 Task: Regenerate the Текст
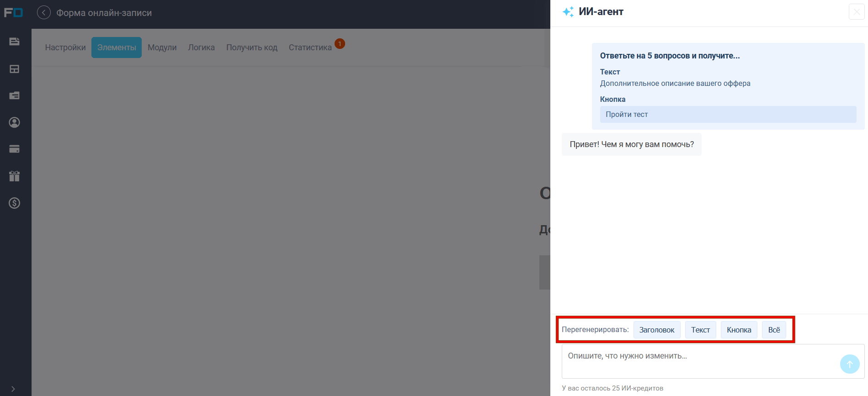pos(701,330)
